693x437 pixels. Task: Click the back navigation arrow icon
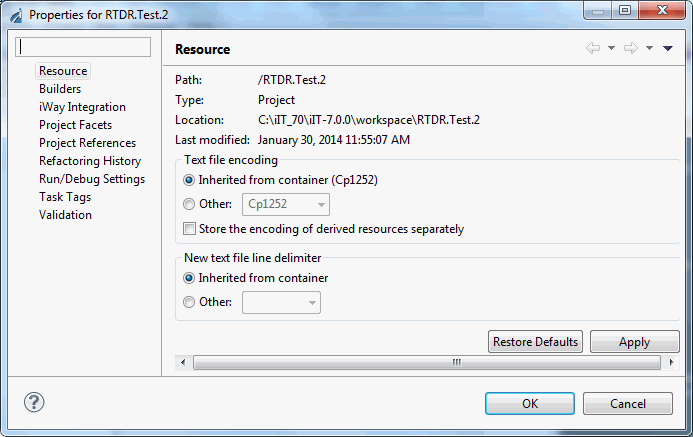pyautogui.click(x=593, y=48)
